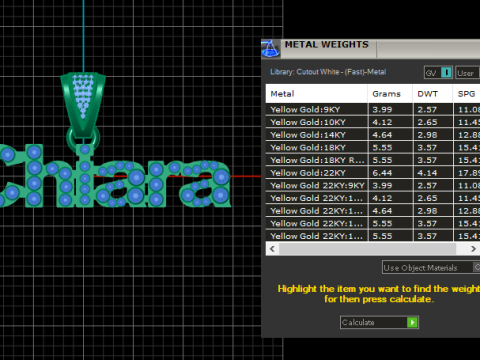Click the left arrow of horizontal scrollbar
This screenshot has height=360, width=480.
272,249
